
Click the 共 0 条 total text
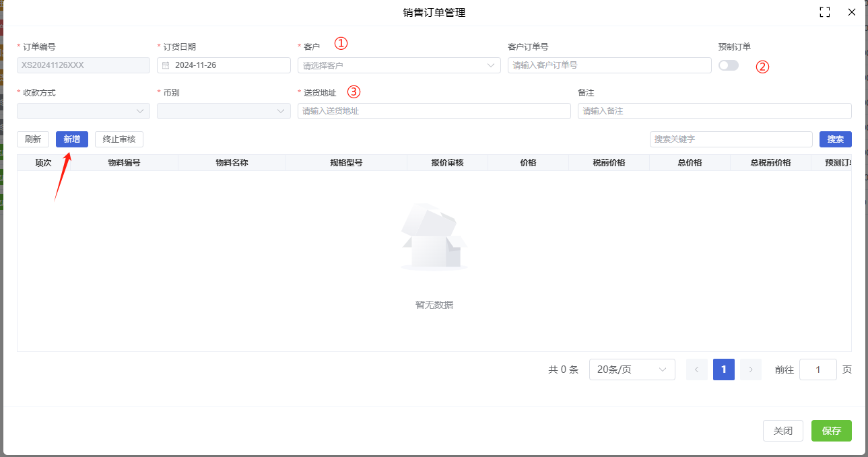[564, 370]
